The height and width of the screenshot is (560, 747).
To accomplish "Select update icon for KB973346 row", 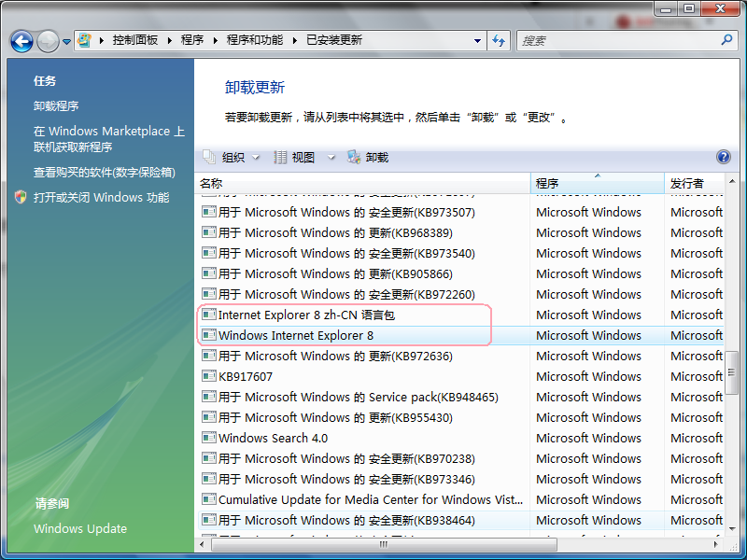I will click(x=208, y=479).
